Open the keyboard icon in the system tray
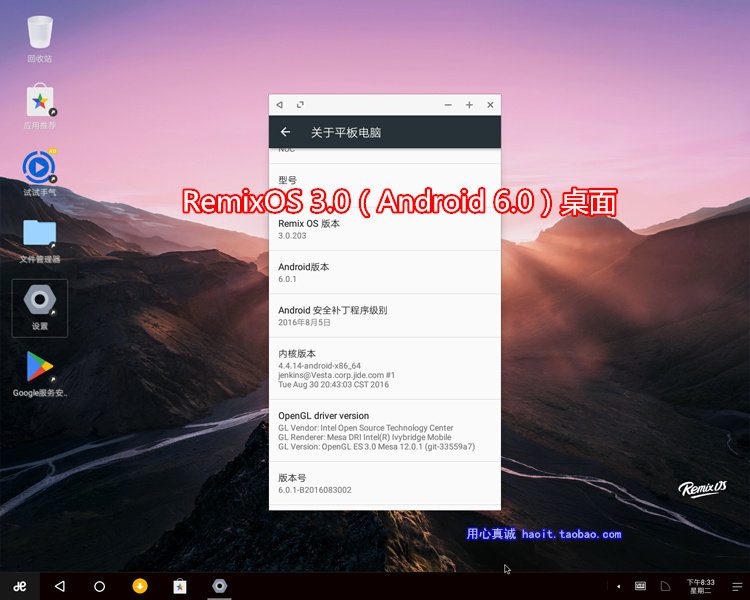750x600 pixels. click(x=640, y=586)
